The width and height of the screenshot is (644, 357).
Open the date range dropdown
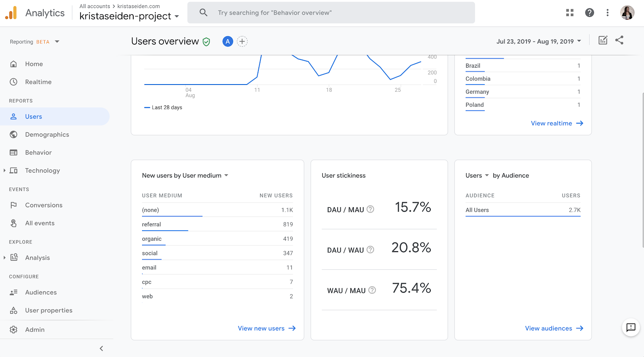click(x=539, y=41)
